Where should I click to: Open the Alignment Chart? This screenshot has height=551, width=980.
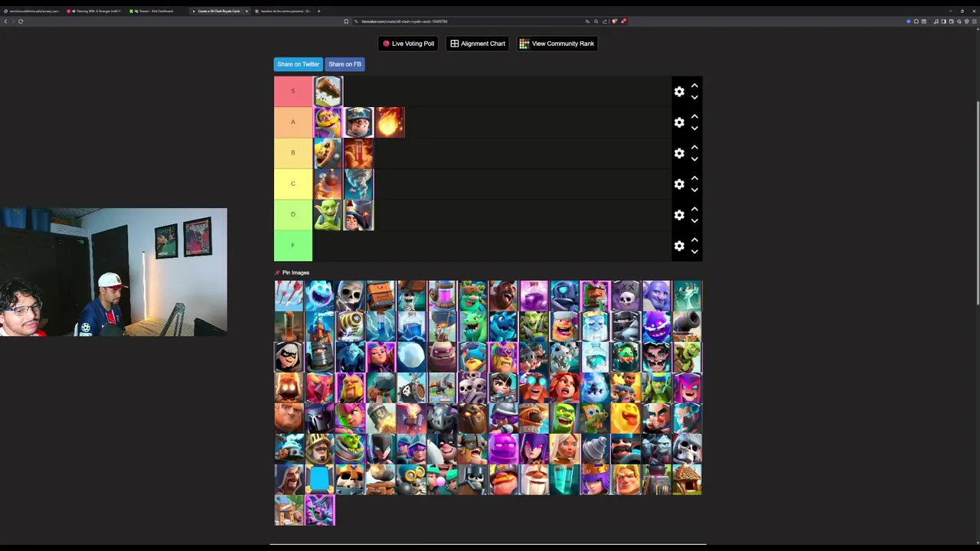coord(478,44)
